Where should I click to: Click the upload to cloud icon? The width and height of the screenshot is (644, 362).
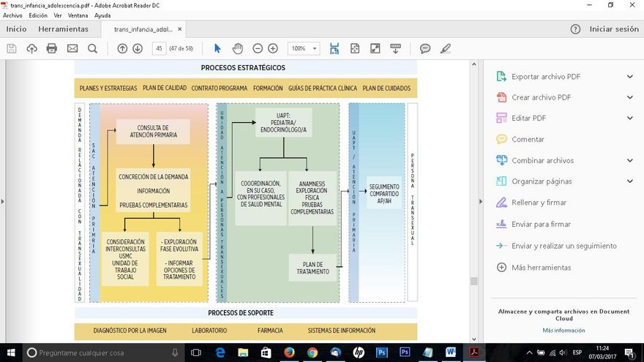31,48
